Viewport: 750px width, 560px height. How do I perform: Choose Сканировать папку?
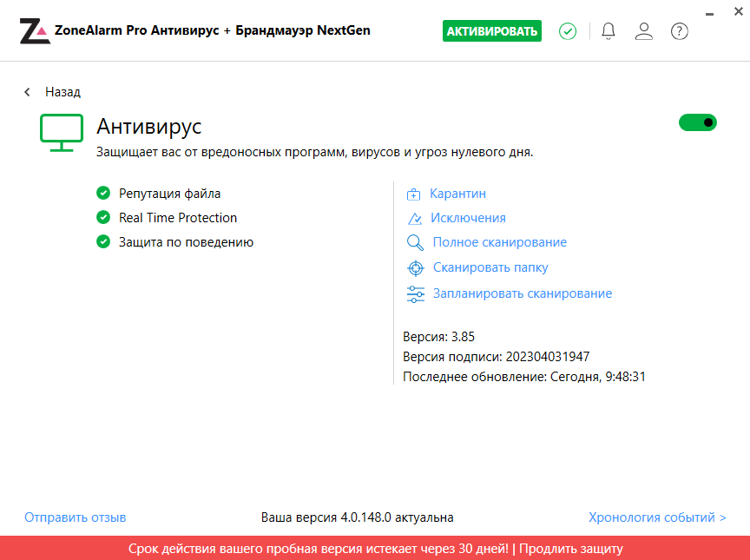pos(490,267)
